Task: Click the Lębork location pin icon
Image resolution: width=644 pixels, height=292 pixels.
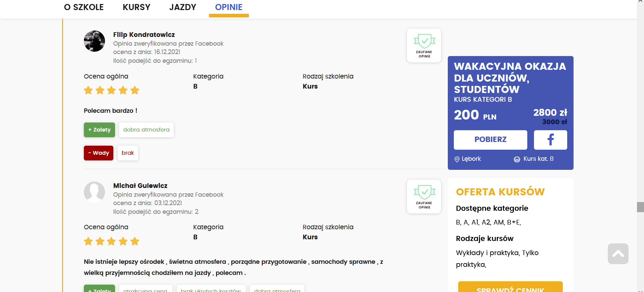Action: click(457, 159)
